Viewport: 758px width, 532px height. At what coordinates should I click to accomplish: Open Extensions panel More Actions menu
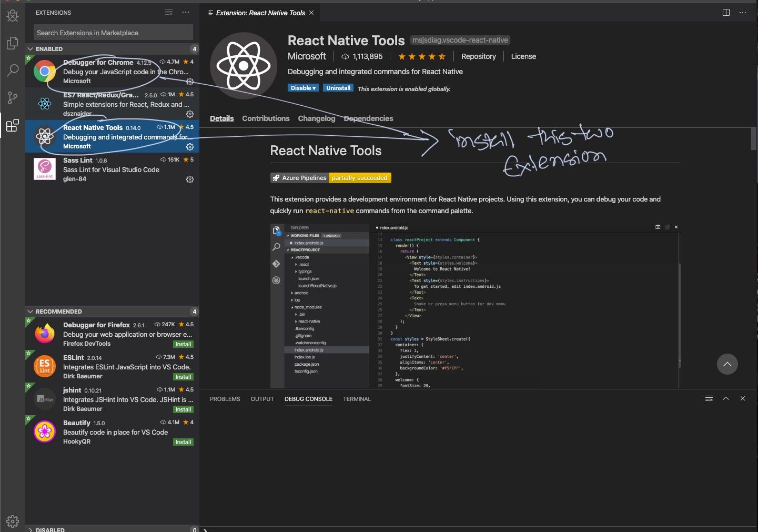186,12
